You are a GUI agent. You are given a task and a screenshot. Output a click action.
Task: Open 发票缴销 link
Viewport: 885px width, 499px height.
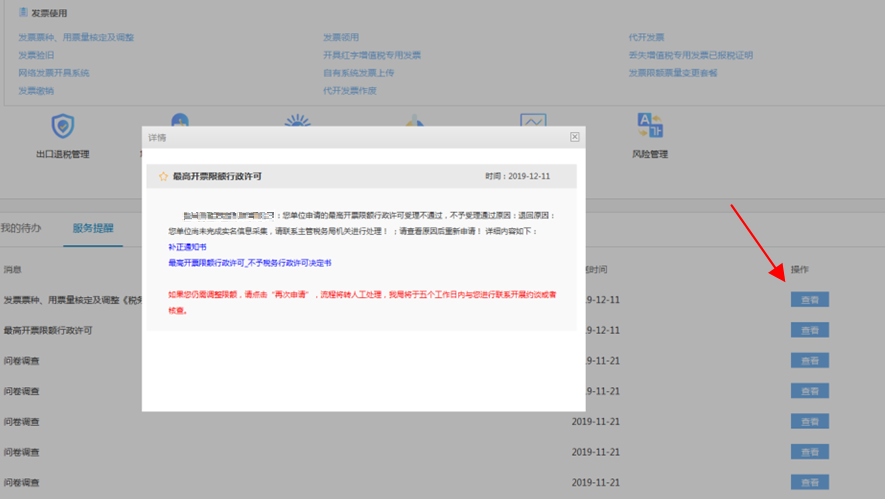[x=36, y=91]
